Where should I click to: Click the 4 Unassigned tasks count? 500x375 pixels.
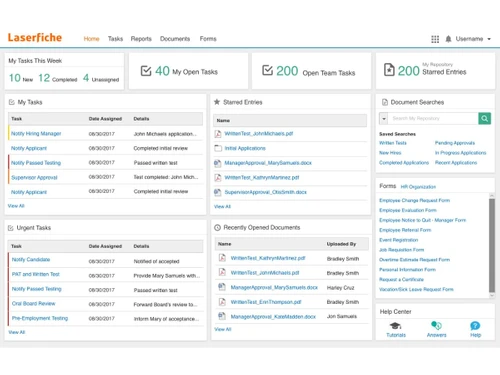click(86, 78)
